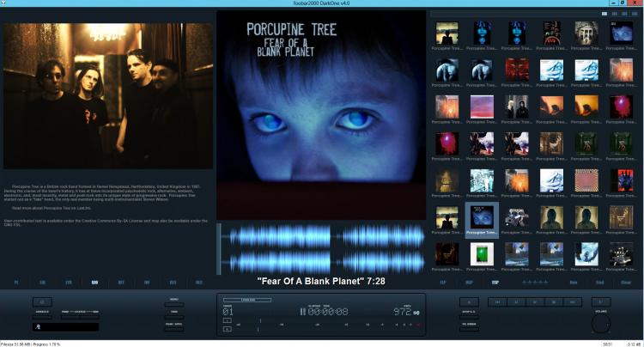644x347 pixels.
Task: Click the 972 bitrate readout
Action: point(402,312)
